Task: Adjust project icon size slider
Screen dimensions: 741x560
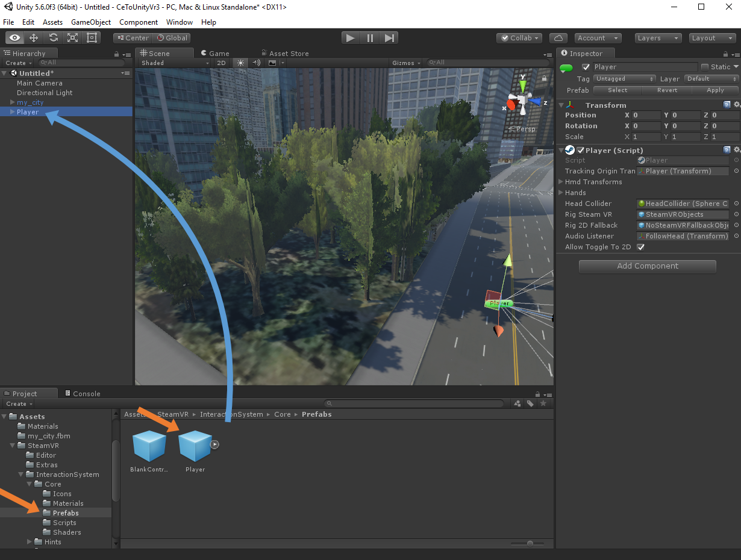Action: coord(530,543)
